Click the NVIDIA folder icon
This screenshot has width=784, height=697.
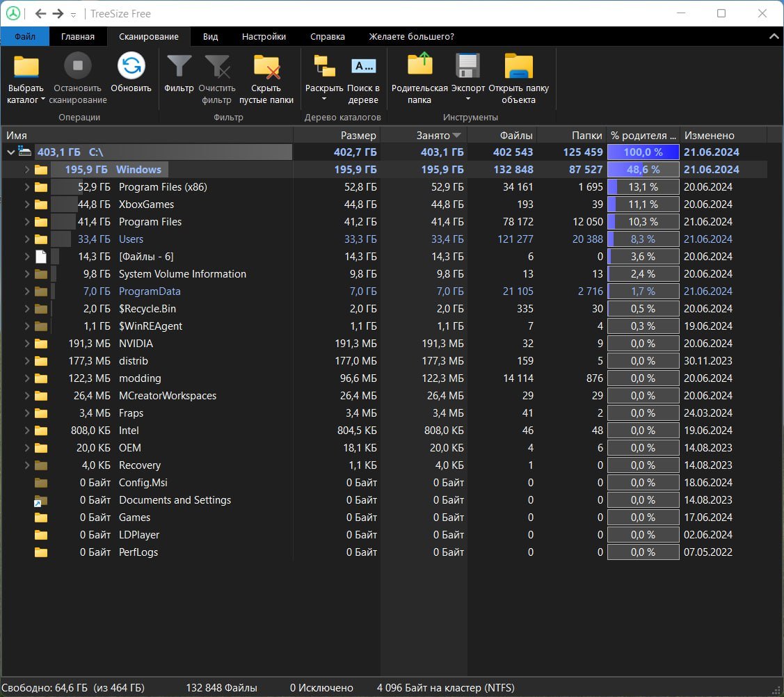coord(41,344)
